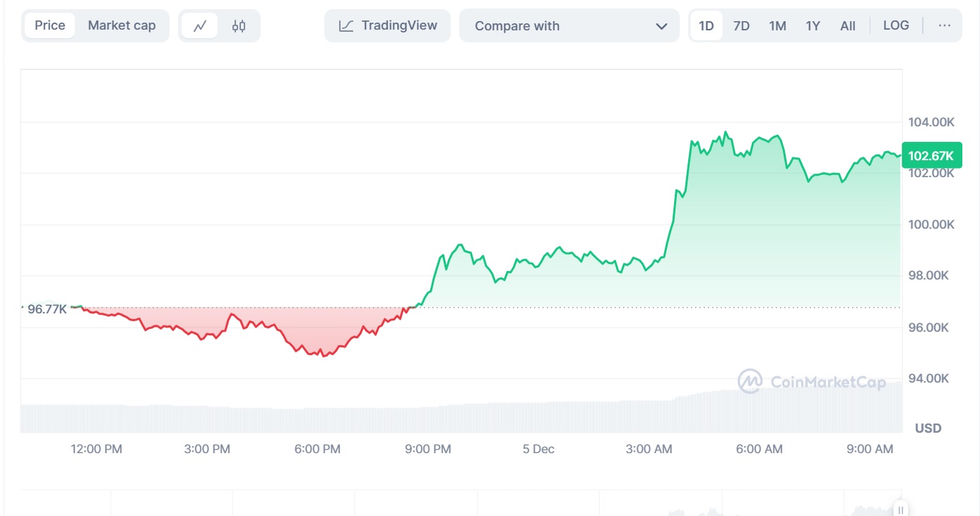Click the 104.00K axis label
Screen dimensions: 980x516
point(931,122)
